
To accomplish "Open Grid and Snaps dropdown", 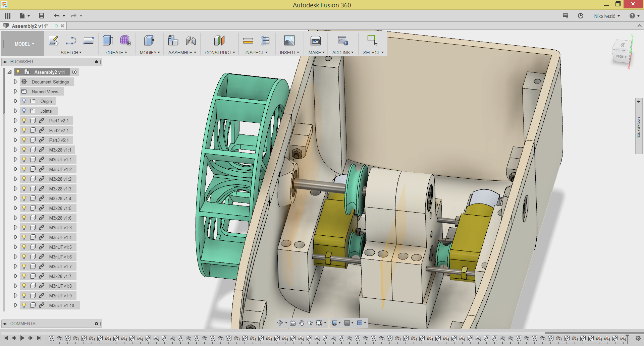I will 349,323.
